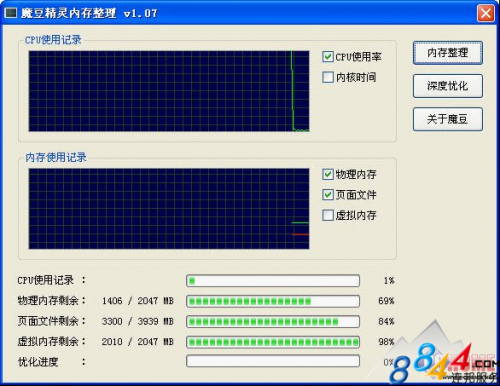The image size is (500, 386).
Task: Disable the 页面文件 checkbox
Action: [328, 195]
